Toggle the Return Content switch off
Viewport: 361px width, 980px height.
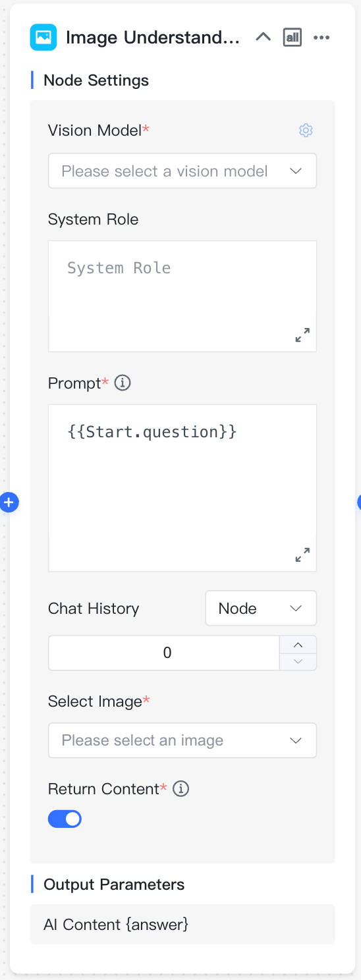65,819
